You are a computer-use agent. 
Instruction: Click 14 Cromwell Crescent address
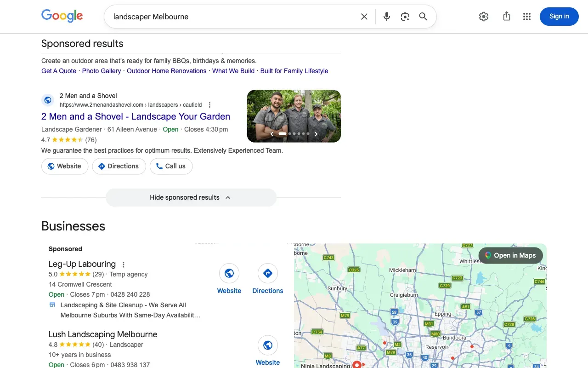click(80, 284)
